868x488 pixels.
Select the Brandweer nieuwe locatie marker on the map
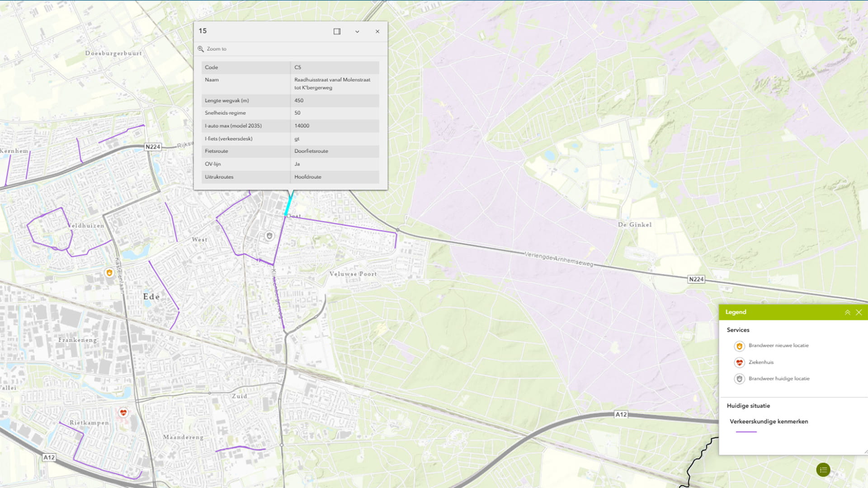[108, 272]
